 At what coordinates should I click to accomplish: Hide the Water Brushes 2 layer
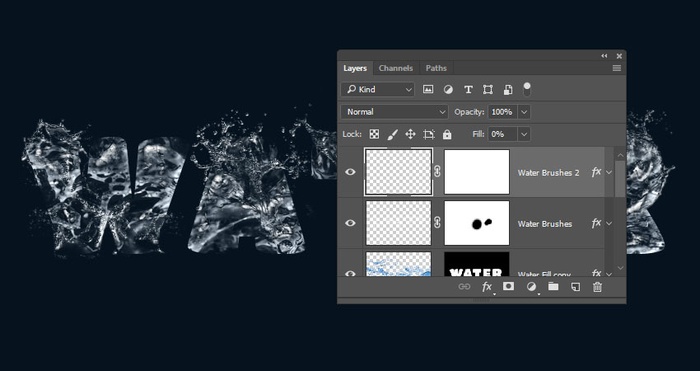coord(350,172)
